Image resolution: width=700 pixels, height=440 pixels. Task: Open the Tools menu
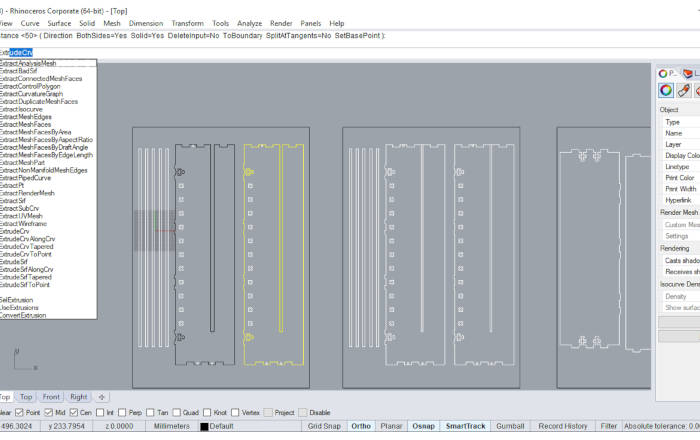click(x=221, y=23)
